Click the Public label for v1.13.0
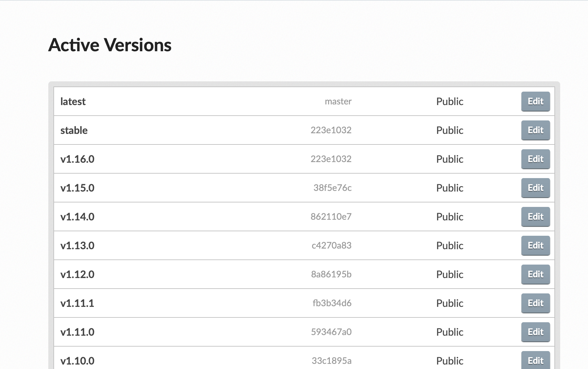This screenshot has width=588, height=369. pyautogui.click(x=449, y=246)
